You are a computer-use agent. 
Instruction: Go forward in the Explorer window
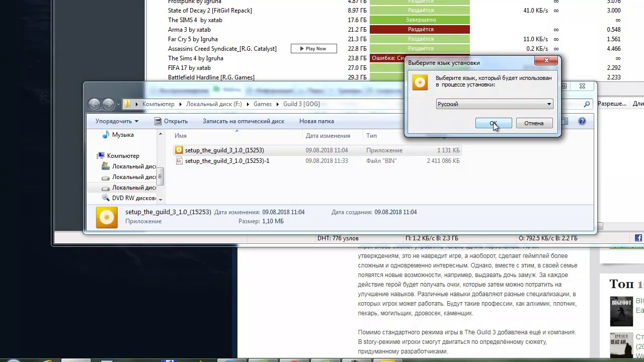click(108, 104)
